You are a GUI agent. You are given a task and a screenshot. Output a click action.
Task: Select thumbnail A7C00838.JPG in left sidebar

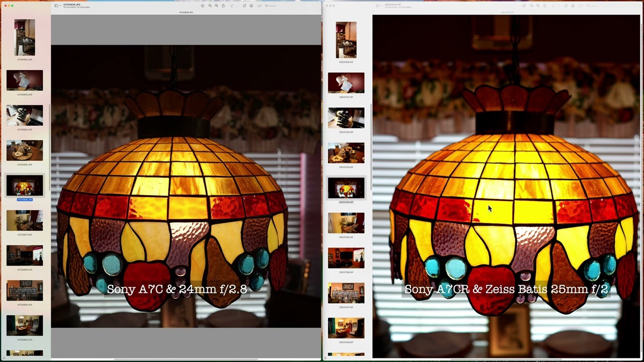click(25, 255)
